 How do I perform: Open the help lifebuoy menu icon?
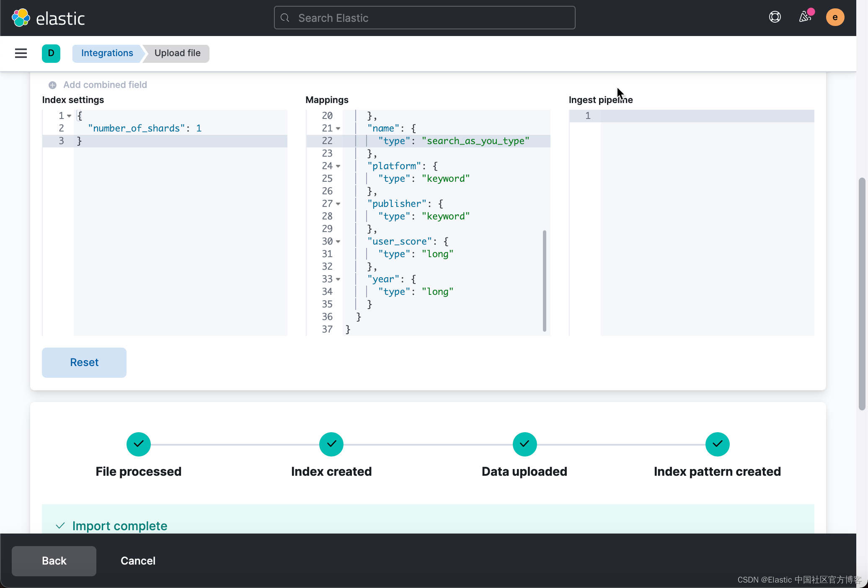tap(775, 17)
